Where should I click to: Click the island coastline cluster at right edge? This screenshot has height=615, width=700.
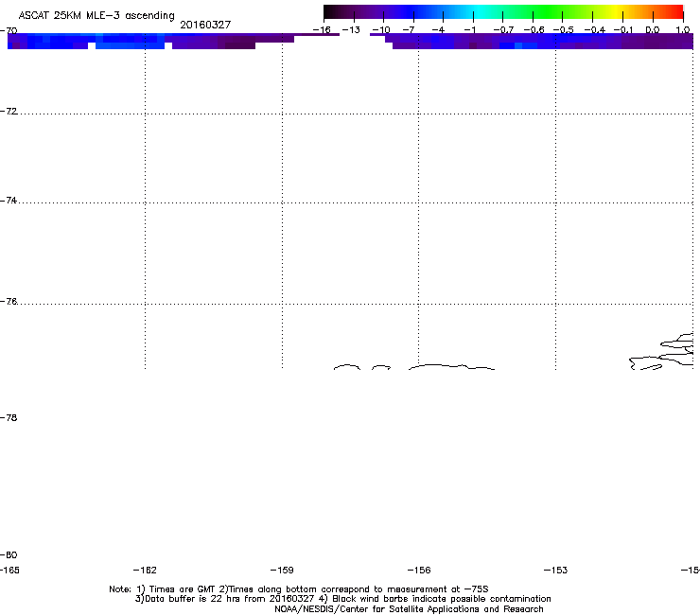tap(661, 351)
